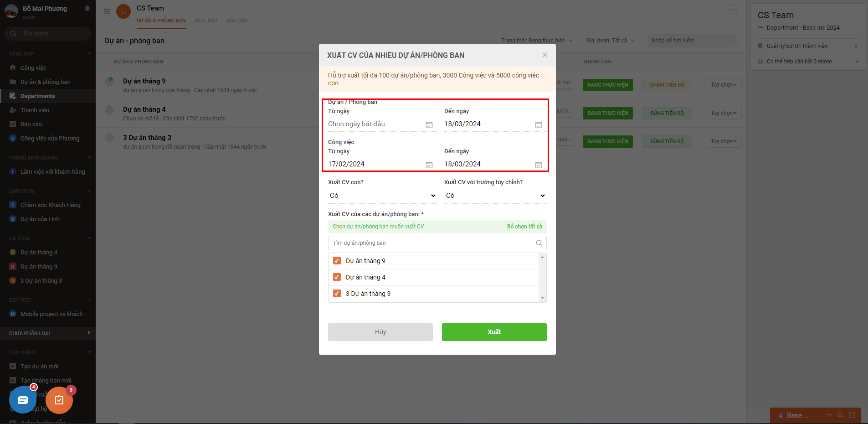The image size is (868, 424).
Task: Click Chậm tiến độ badge
Action: click(x=667, y=85)
